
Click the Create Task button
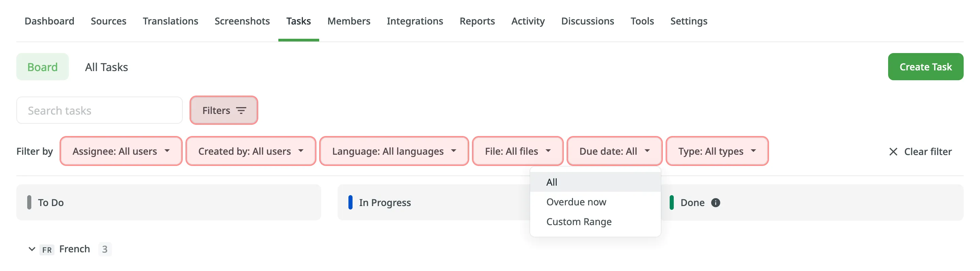(x=925, y=67)
